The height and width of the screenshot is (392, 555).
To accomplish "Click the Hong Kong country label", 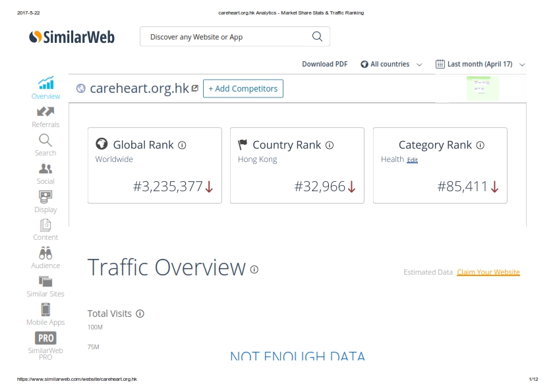I will pos(257,159).
